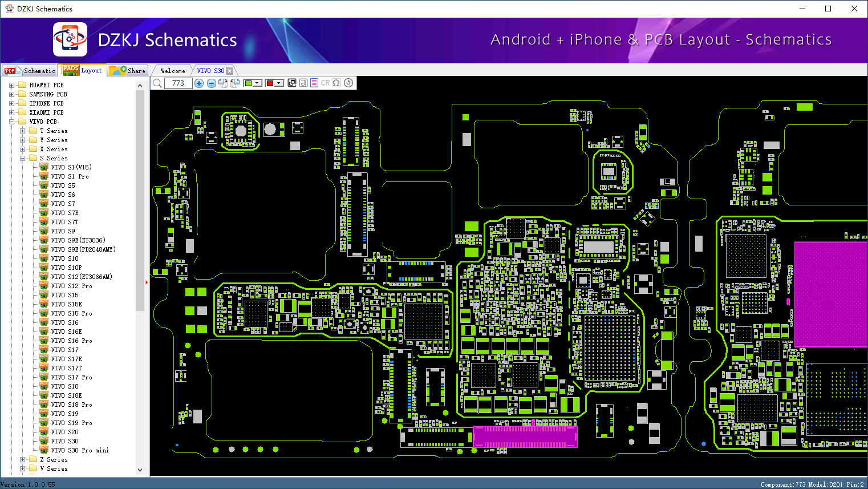Rotate the board view clockwise
868x489 pixels.
[x=223, y=83]
